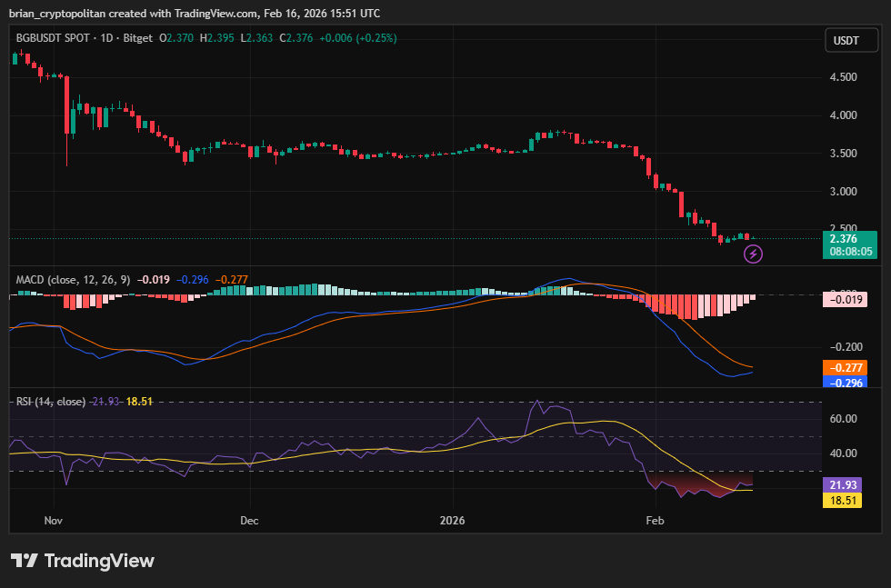
Task: Click the Bitget exchange name in the legend
Action: [137, 39]
